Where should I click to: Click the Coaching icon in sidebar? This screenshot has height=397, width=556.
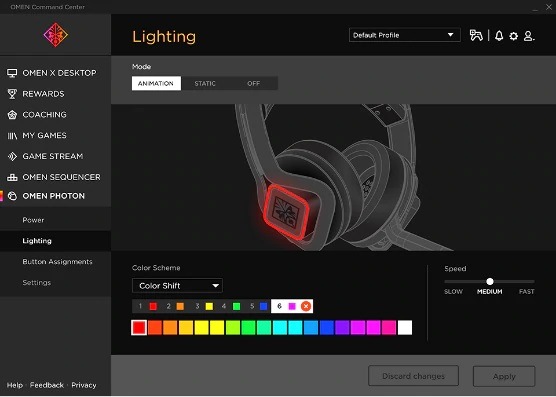coord(12,115)
